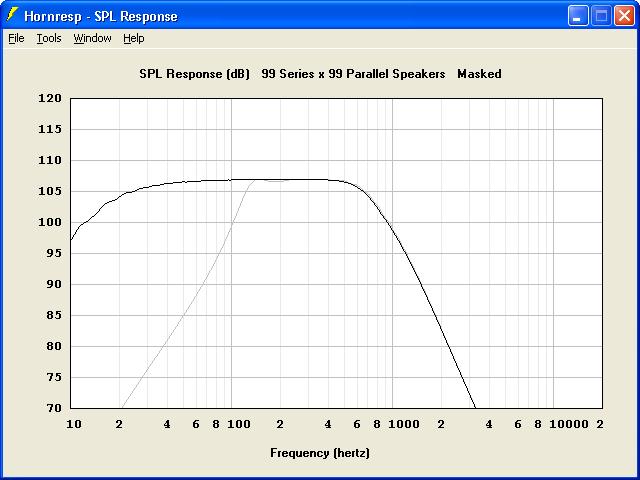Click the 10000 label on frequency axis

[569, 424]
